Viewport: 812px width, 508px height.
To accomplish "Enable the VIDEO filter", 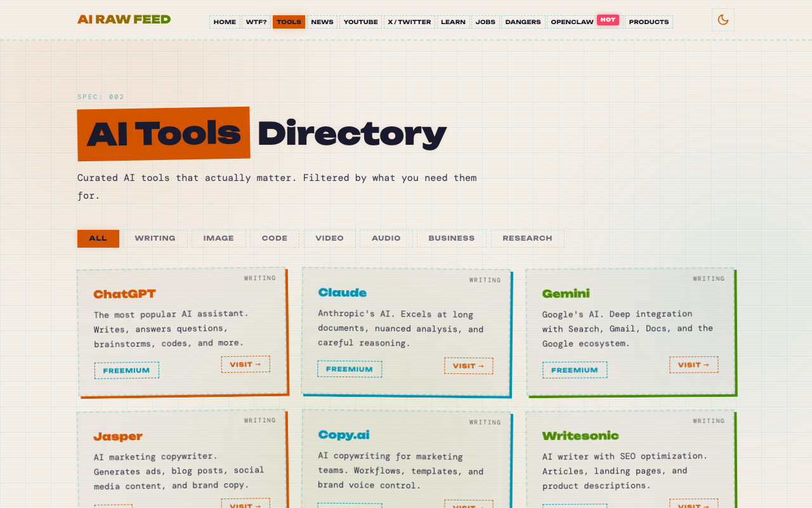I will point(329,238).
